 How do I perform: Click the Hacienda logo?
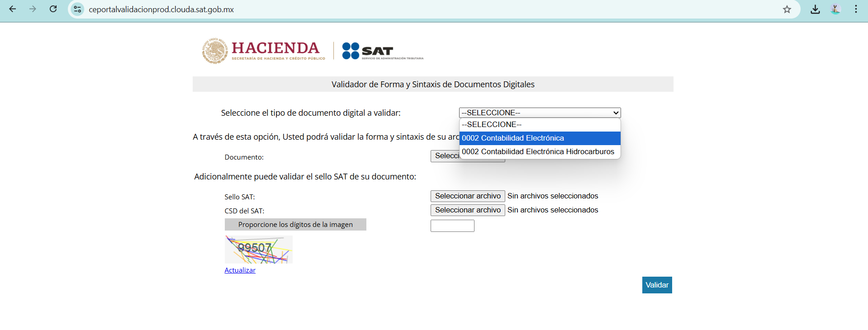coord(263,51)
